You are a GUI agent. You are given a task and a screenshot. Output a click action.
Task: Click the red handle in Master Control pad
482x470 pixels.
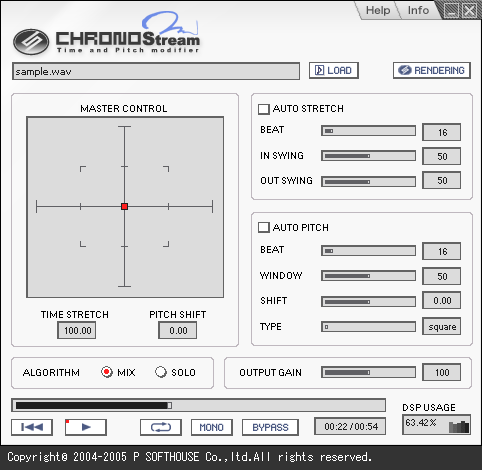124,206
